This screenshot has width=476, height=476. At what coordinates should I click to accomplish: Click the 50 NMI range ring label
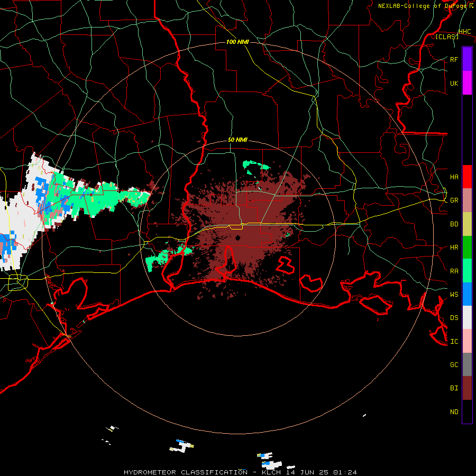[237, 140]
